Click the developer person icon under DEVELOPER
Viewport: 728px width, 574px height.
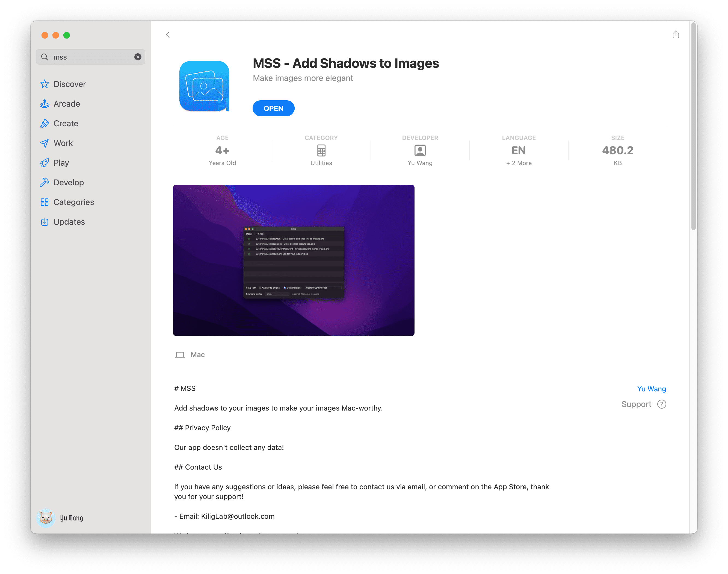click(420, 151)
